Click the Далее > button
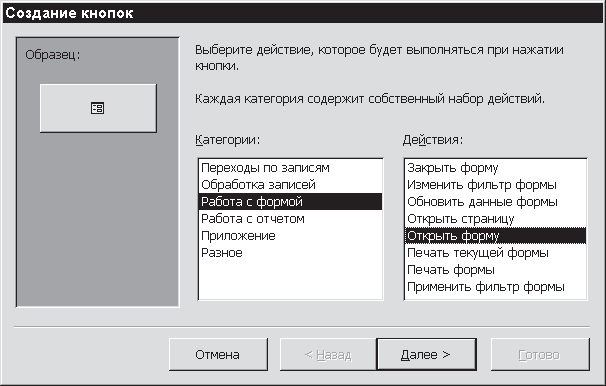Viewport: 606px width, 386px height. (426, 354)
